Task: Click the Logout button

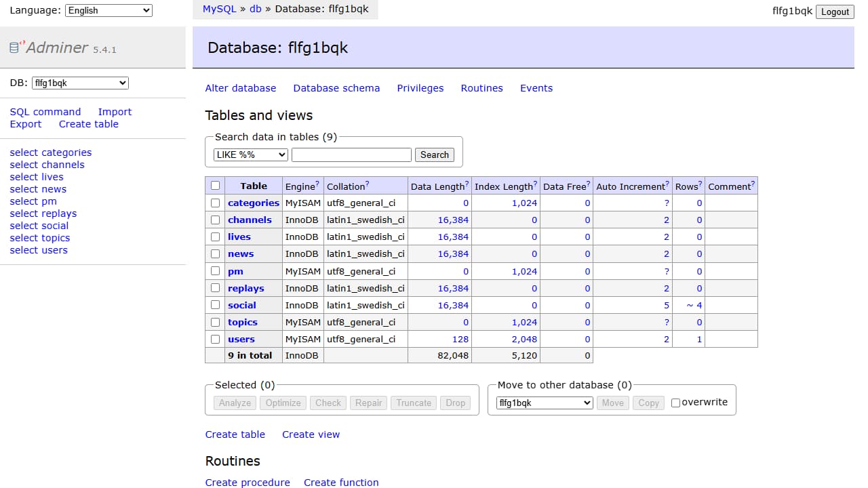Action: pos(835,12)
